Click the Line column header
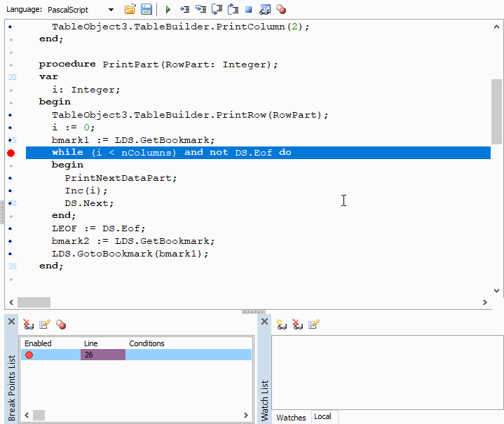This screenshot has height=424, width=504. (90, 343)
